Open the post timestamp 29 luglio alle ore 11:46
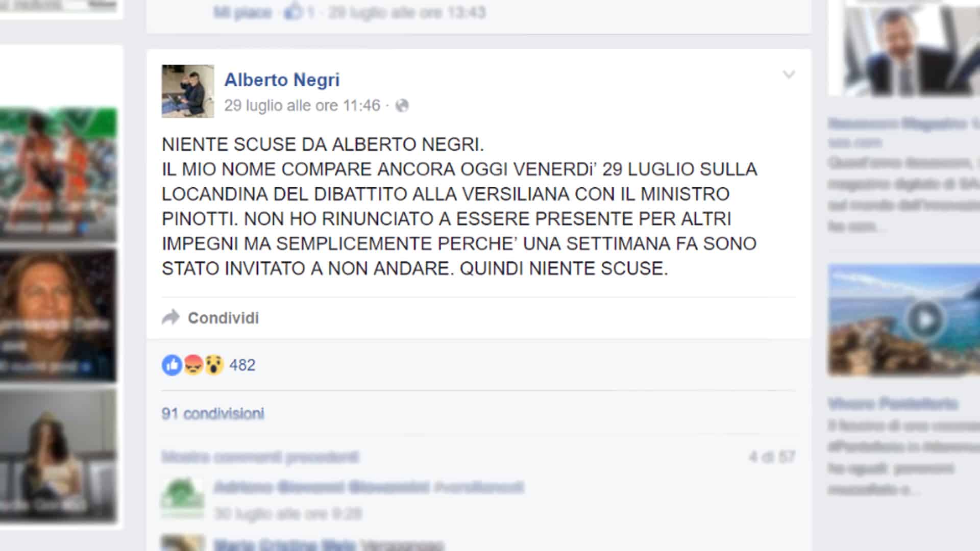The width and height of the screenshot is (980, 551). pyautogui.click(x=302, y=106)
